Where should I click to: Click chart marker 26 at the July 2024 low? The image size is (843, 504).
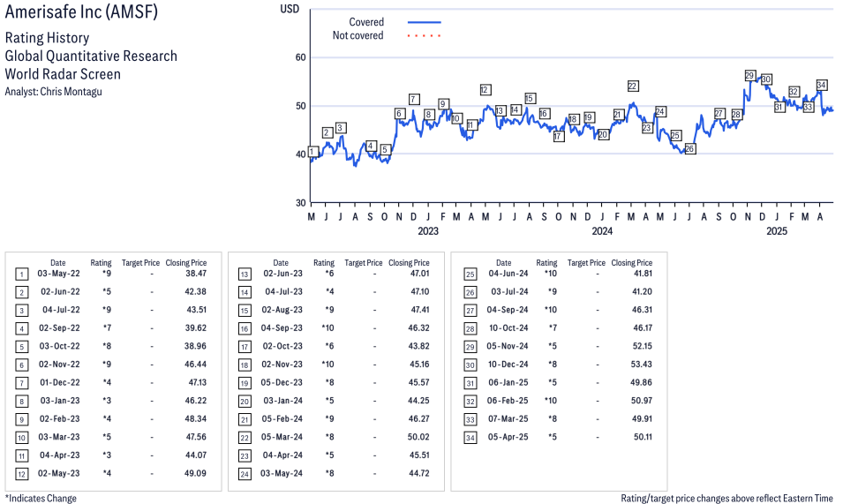click(x=689, y=149)
